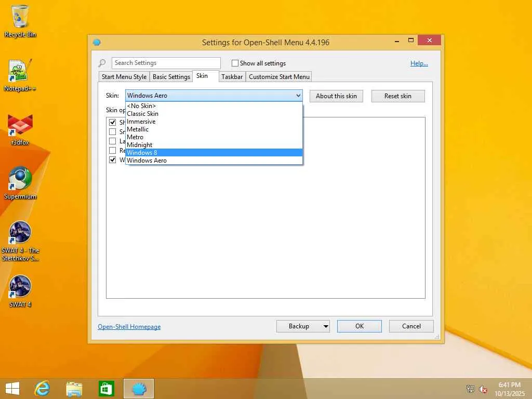Open the Windows Store taskbar icon

[x=106, y=389]
